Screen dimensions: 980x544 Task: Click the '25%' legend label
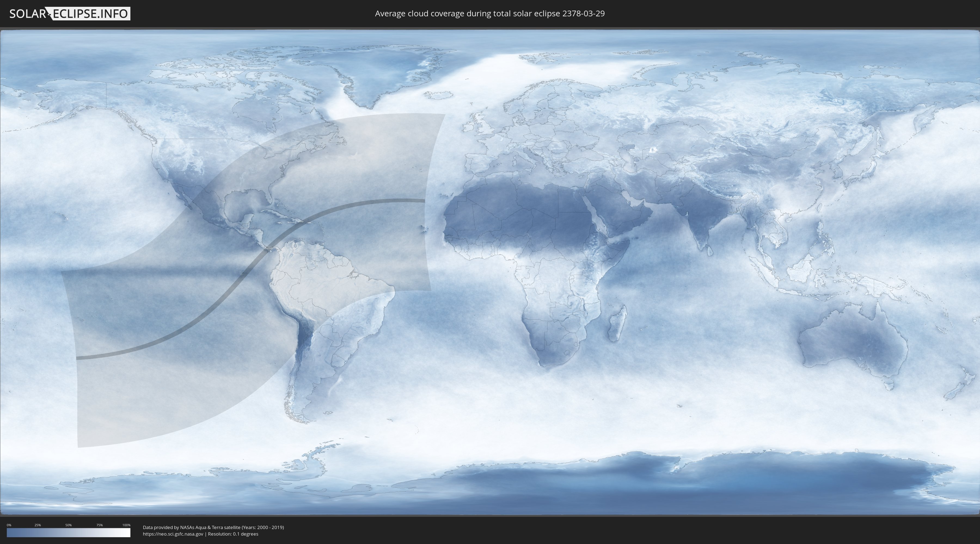pyautogui.click(x=38, y=525)
